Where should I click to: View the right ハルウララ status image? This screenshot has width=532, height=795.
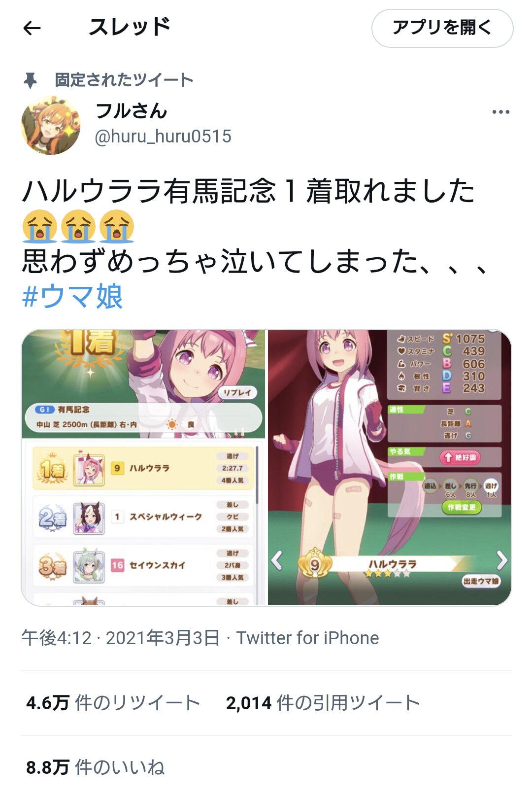pos(390,467)
